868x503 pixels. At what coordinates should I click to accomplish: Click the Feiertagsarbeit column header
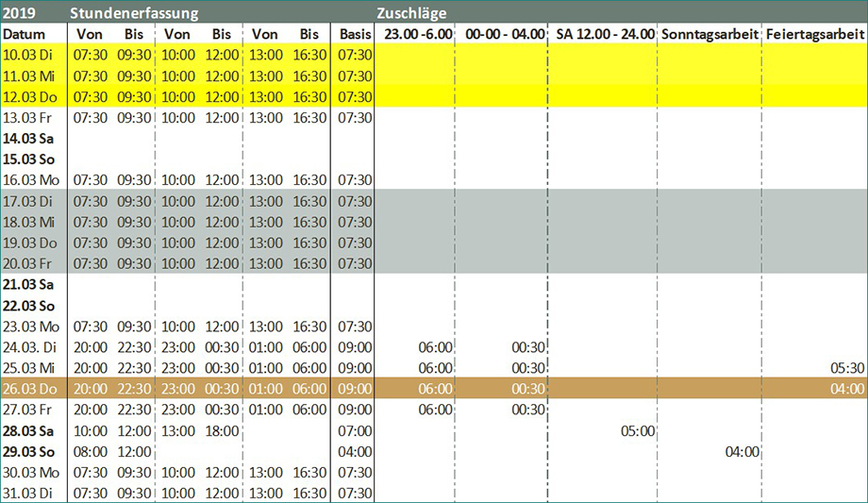tap(815, 34)
